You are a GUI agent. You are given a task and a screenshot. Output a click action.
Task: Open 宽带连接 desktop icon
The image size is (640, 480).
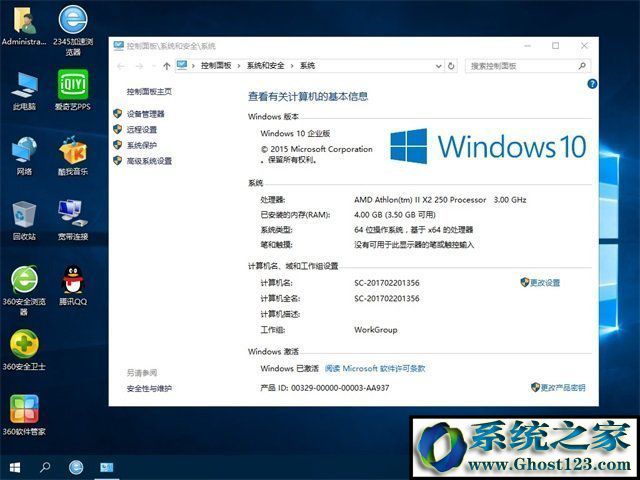pos(73,220)
